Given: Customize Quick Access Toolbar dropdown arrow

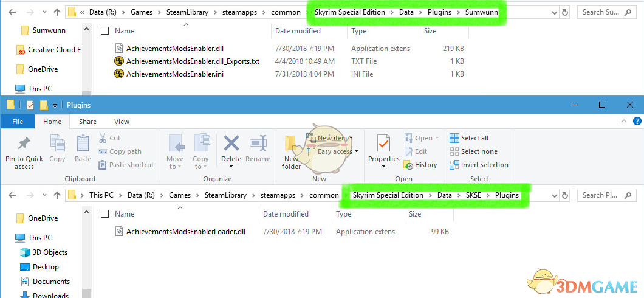Looking at the screenshot, I should click(55, 106).
